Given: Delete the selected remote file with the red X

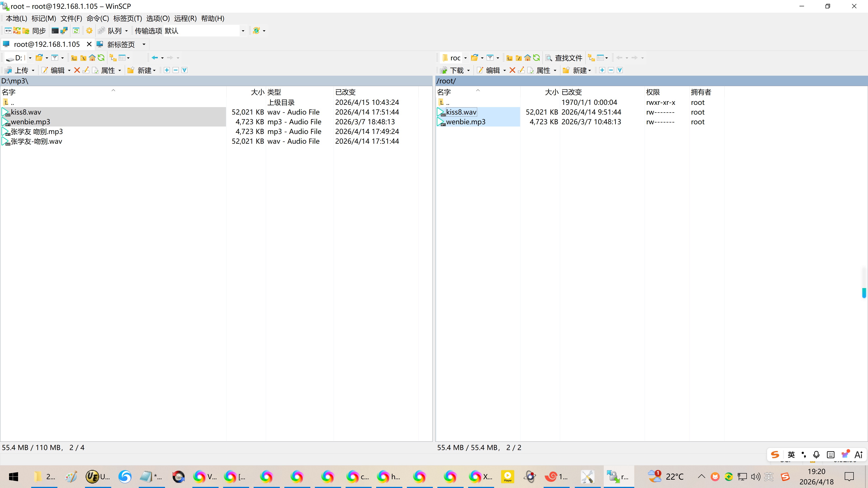Looking at the screenshot, I should pyautogui.click(x=512, y=70).
